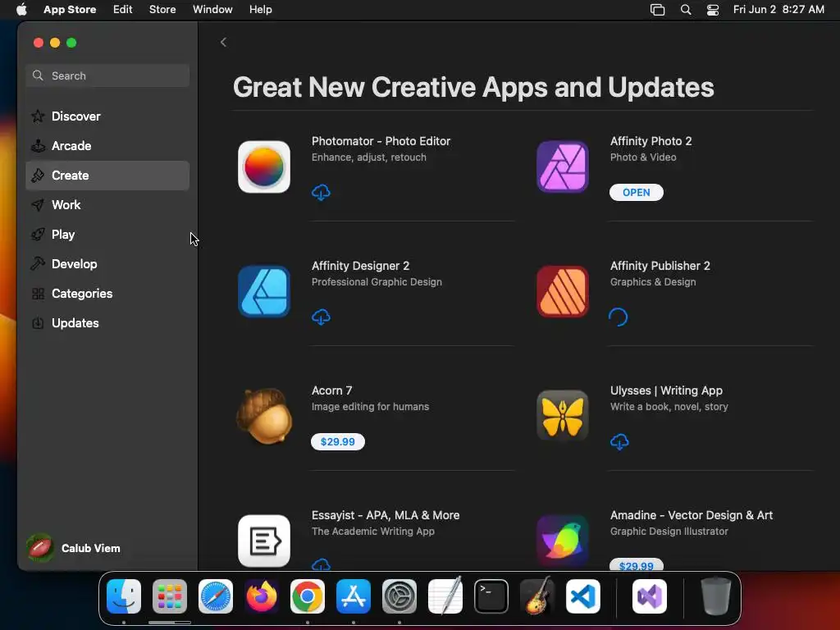Screen dimensions: 840x630
Task: Open the Affinity Publisher 2 app icon
Action: [563, 291]
